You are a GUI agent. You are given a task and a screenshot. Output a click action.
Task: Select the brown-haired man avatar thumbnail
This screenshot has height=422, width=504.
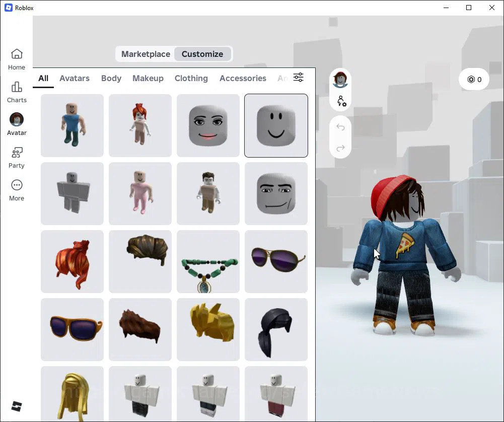tap(208, 193)
